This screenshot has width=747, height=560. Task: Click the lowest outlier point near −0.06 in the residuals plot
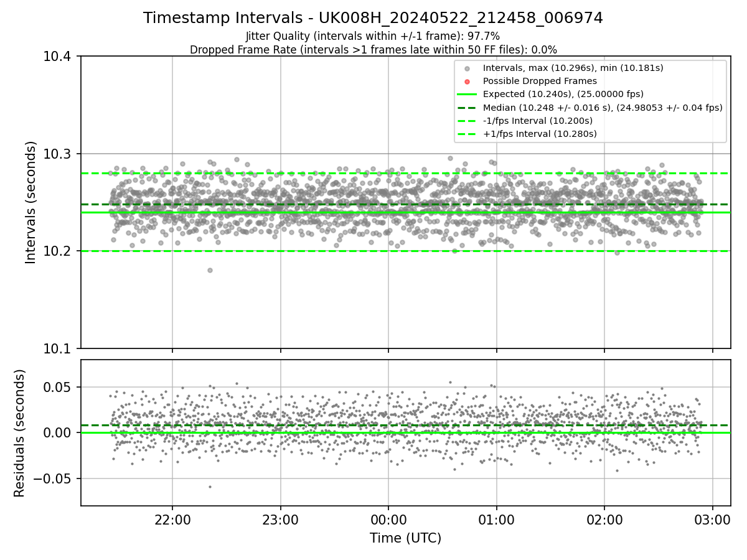click(x=210, y=487)
